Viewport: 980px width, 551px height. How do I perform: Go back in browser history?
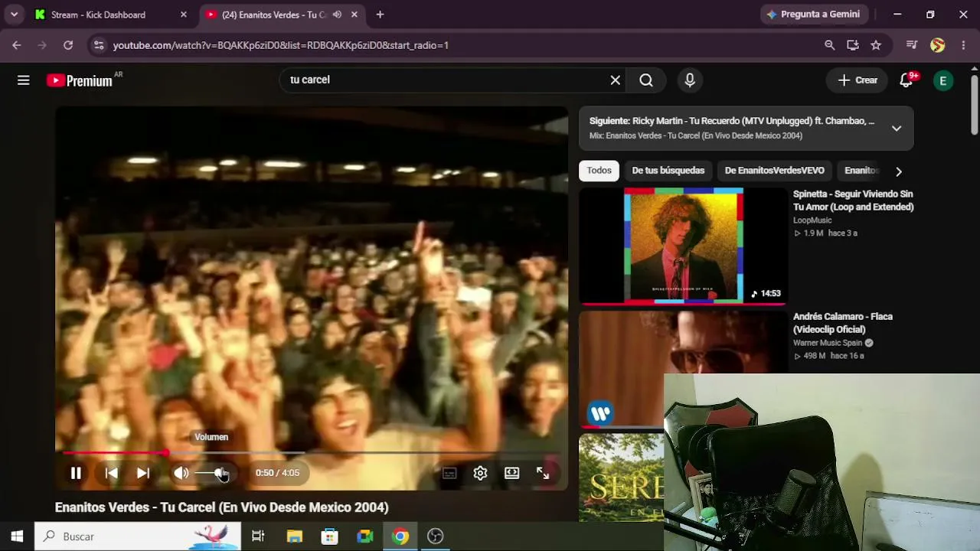17,45
